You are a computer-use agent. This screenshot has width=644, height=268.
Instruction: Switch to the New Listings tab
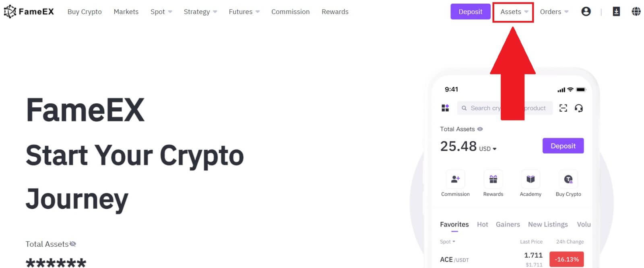[547, 224]
